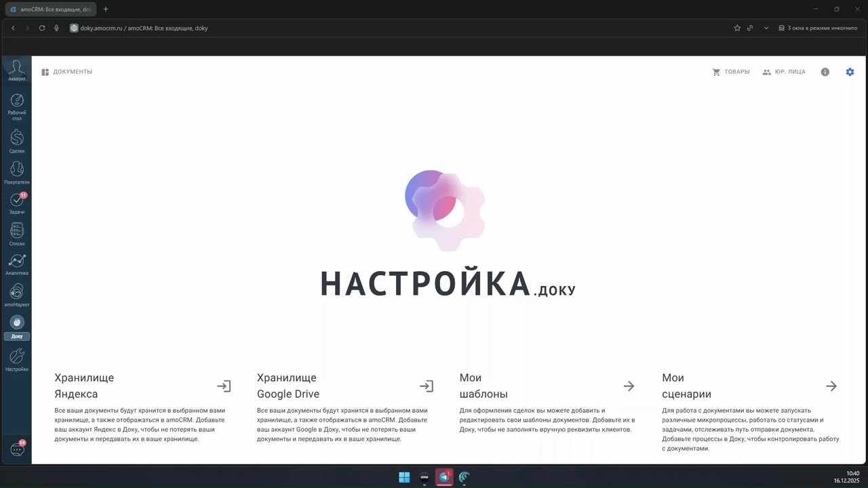Viewport: 868px width, 488px height.
Task: Open the Хранилище Google Drive card title
Action: pyautogui.click(x=288, y=386)
